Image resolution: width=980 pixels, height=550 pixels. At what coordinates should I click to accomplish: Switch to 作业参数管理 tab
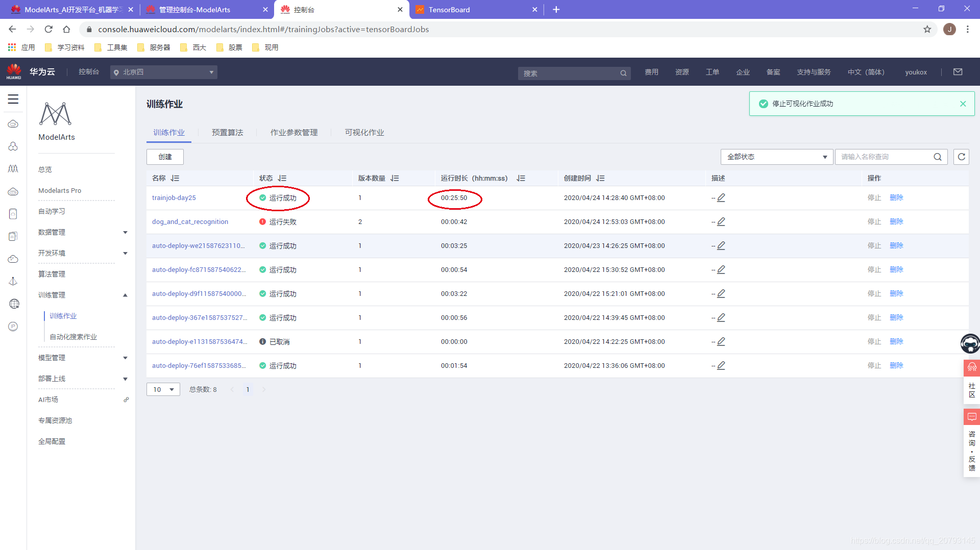pyautogui.click(x=294, y=132)
